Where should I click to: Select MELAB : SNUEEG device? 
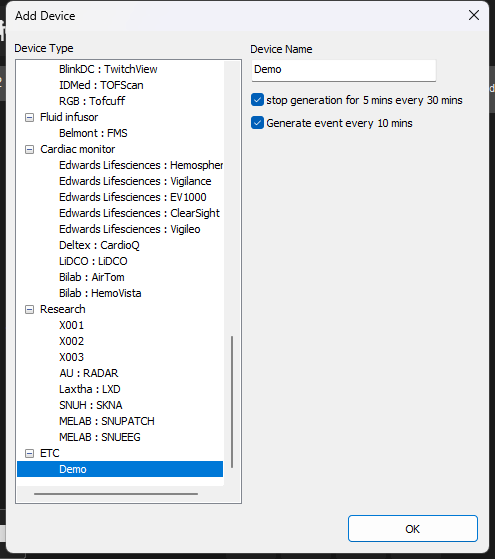coord(100,437)
